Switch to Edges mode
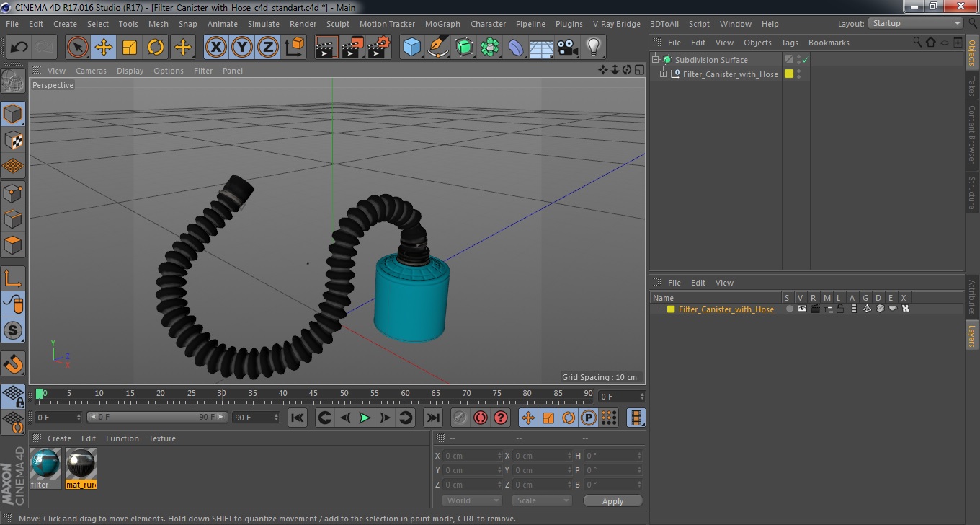The height and width of the screenshot is (525, 980). [13, 219]
